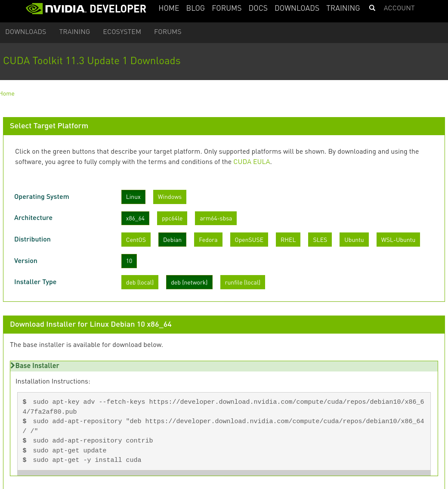The width and height of the screenshot is (448, 489).
Task: Select FORUMS in the gray sub-navigation
Action: pos(168,32)
